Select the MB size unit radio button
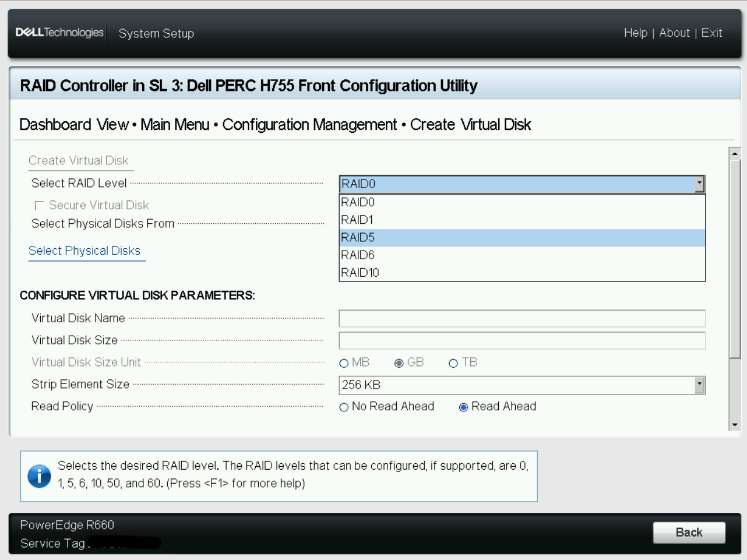The image size is (747, 560). pyautogui.click(x=344, y=363)
